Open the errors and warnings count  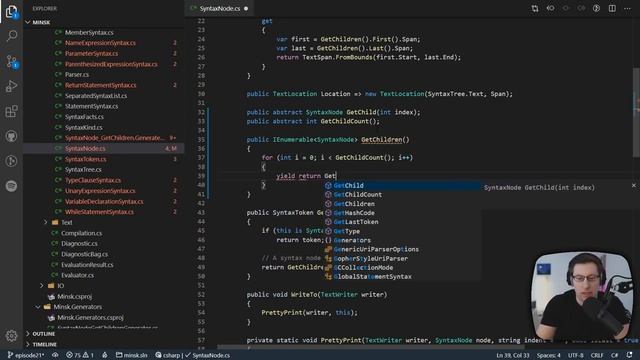(x=80, y=355)
